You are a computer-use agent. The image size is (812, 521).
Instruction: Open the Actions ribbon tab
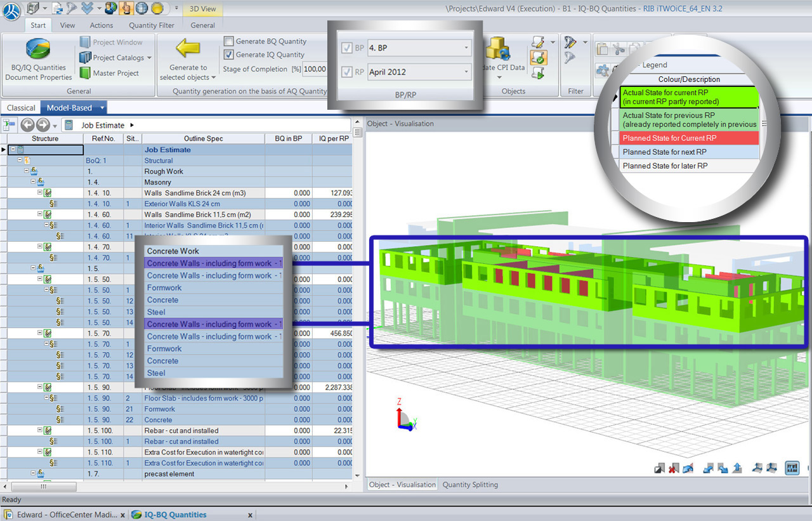pos(101,25)
